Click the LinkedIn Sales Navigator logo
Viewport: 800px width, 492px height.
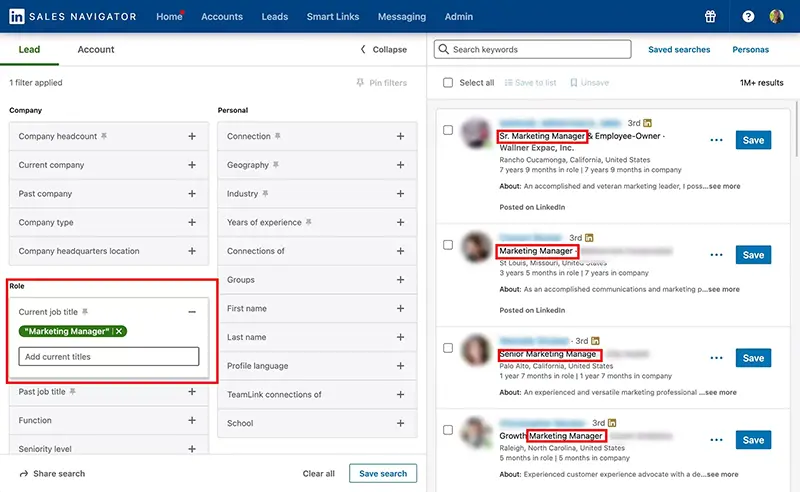(72, 16)
